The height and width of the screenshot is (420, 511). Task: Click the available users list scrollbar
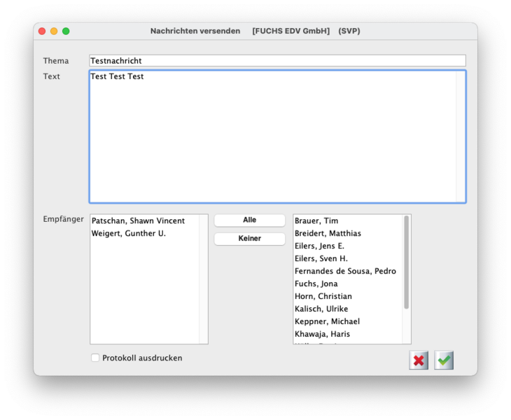pos(407,262)
